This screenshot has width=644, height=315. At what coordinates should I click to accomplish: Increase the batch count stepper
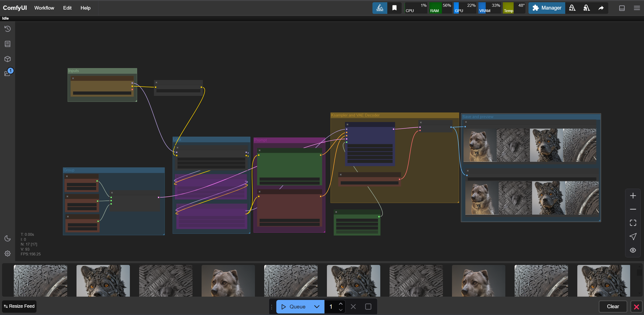pos(341,304)
